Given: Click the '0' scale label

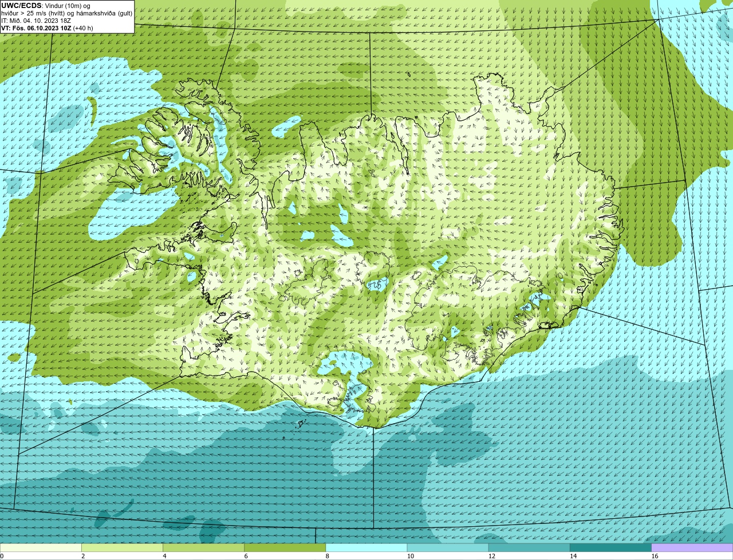Looking at the screenshot, I should 2,556.
